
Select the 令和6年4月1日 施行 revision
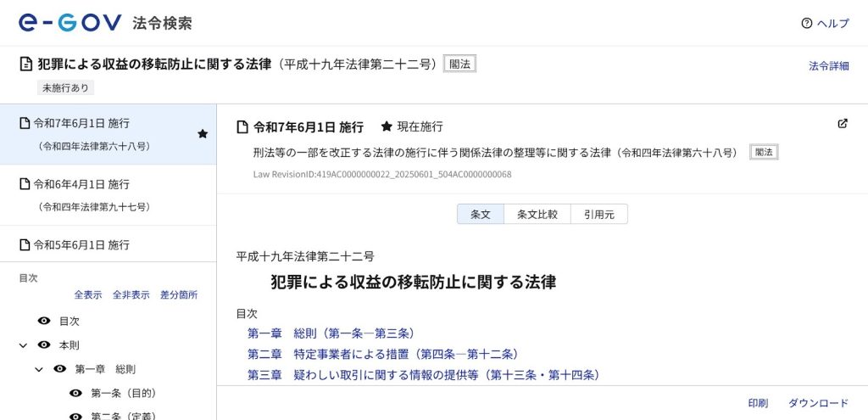click(81, 184)
